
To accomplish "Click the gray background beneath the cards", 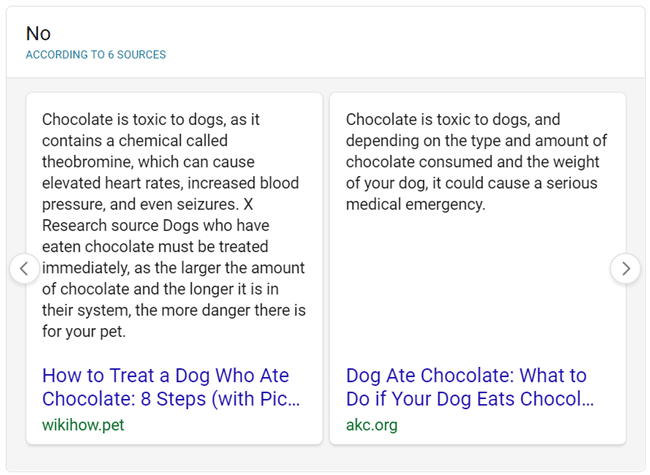I will coord(325,458).
